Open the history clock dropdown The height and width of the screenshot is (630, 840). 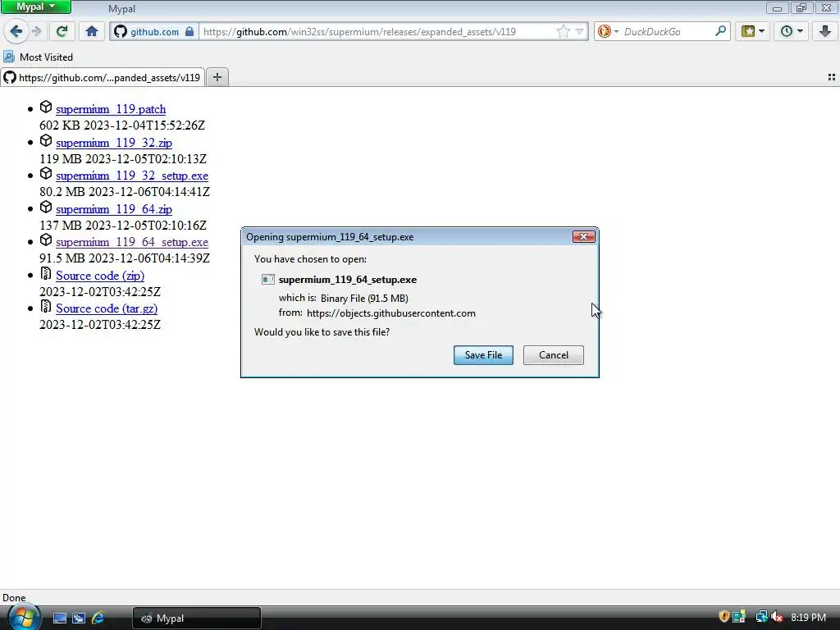(792, 32)
